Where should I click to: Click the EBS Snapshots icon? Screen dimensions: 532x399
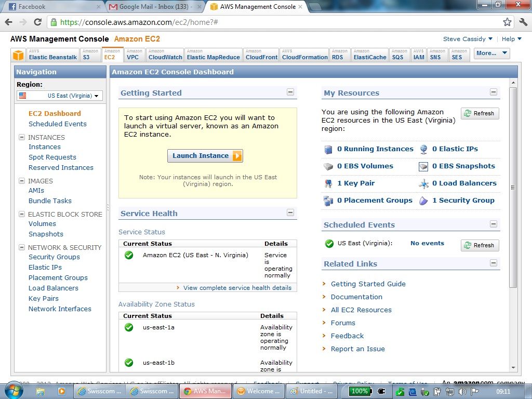[423, 167]
